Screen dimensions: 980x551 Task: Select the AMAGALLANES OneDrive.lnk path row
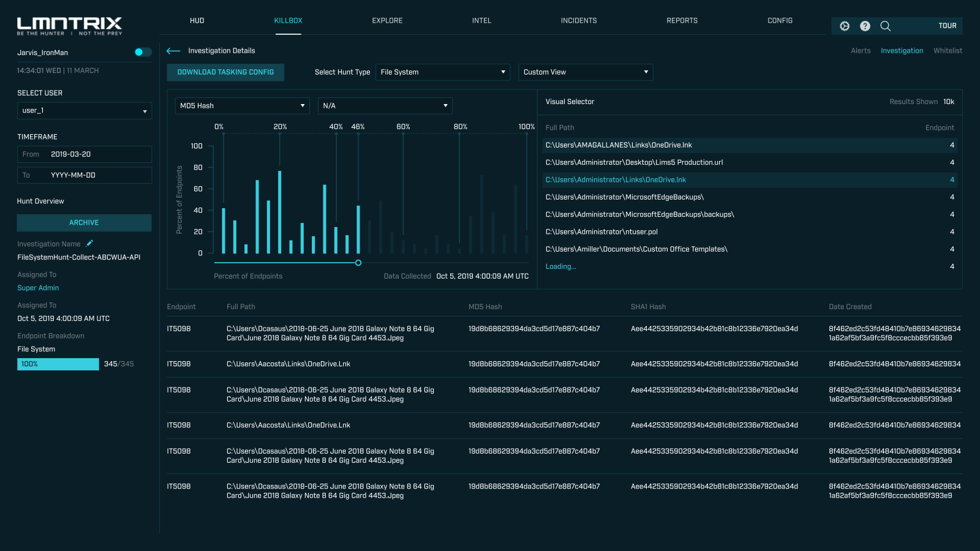750,145
